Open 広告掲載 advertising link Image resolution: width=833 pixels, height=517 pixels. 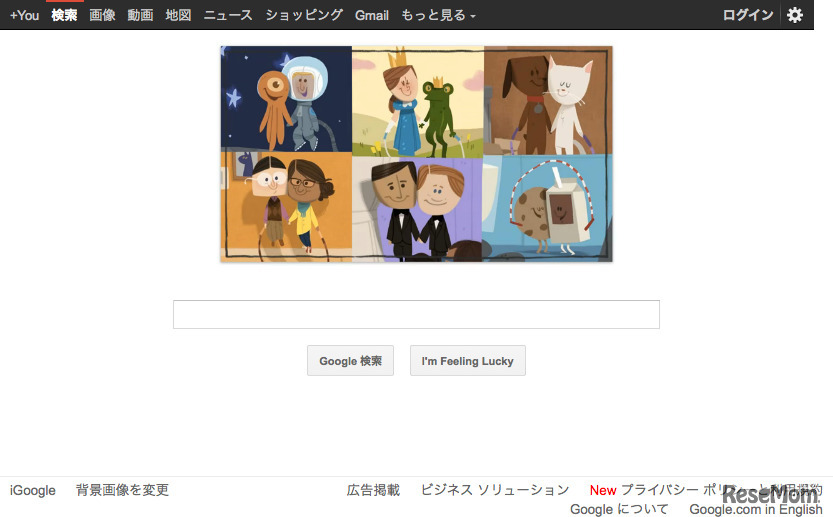373,490
